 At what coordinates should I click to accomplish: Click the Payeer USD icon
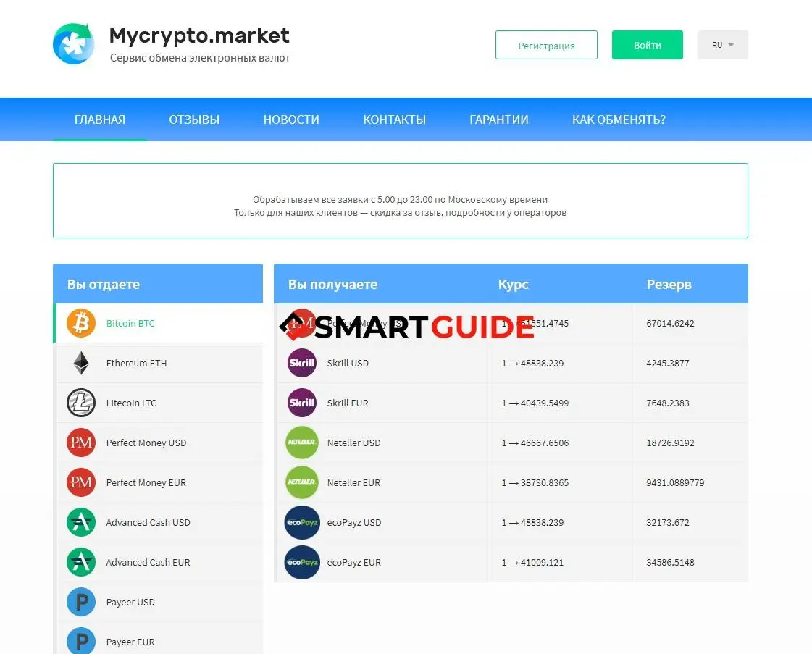pyautogui.click(x=80, y=602)
